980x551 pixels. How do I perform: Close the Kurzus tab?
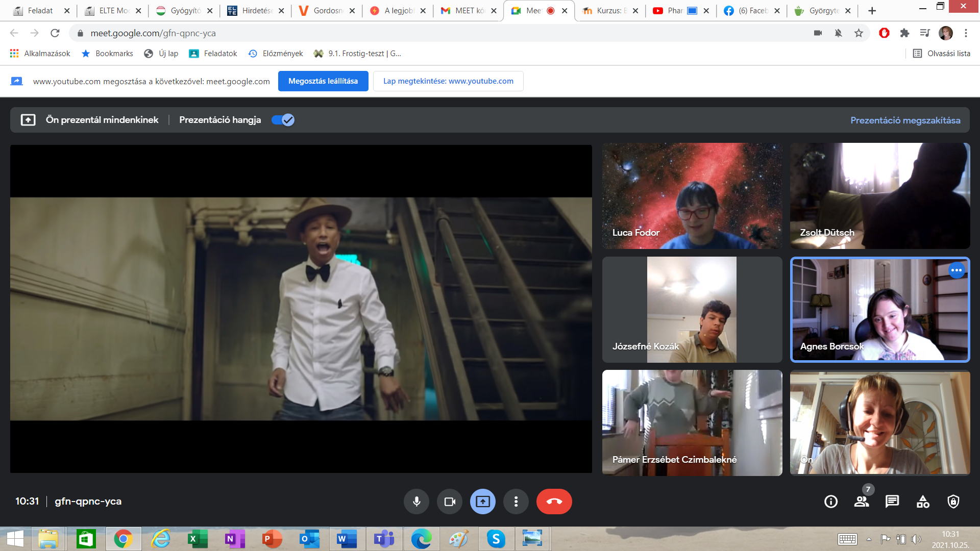(635, 11)
